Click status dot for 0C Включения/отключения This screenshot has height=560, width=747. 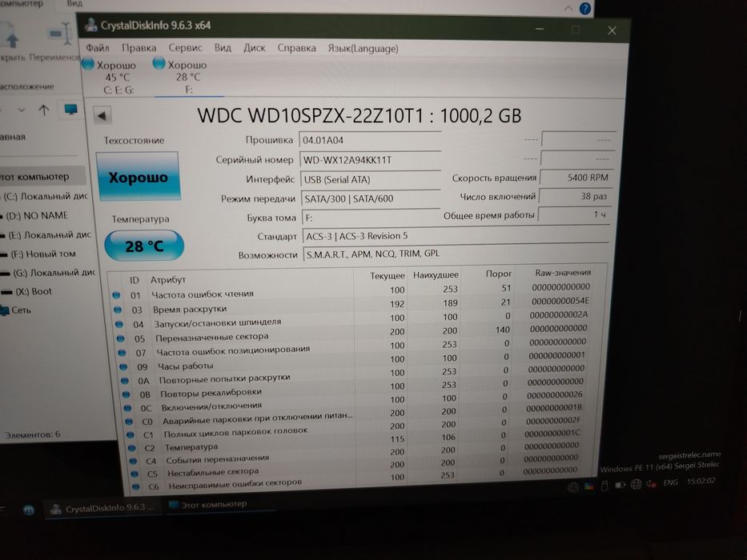pyautogui.click(x=127, y=408)
